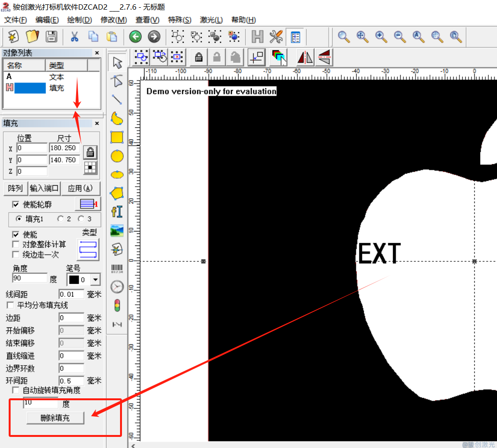Screen dimensions: 497x448
Task: Click the black Lock object icon
Action: (x=199, y=57)
